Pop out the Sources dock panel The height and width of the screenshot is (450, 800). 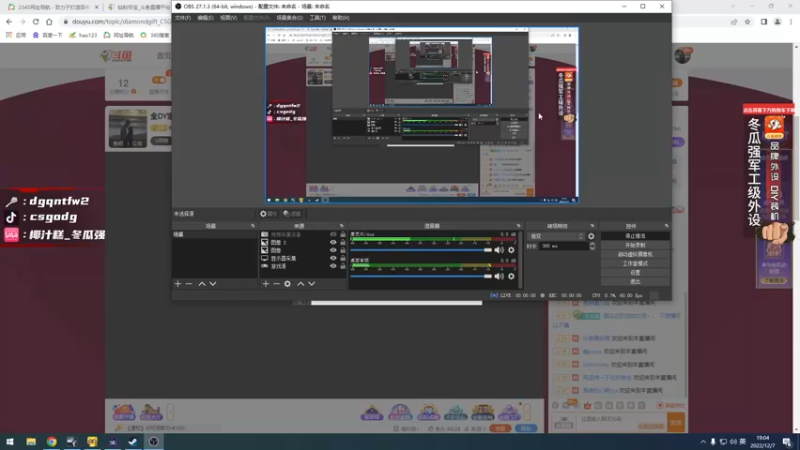point(341,226)
